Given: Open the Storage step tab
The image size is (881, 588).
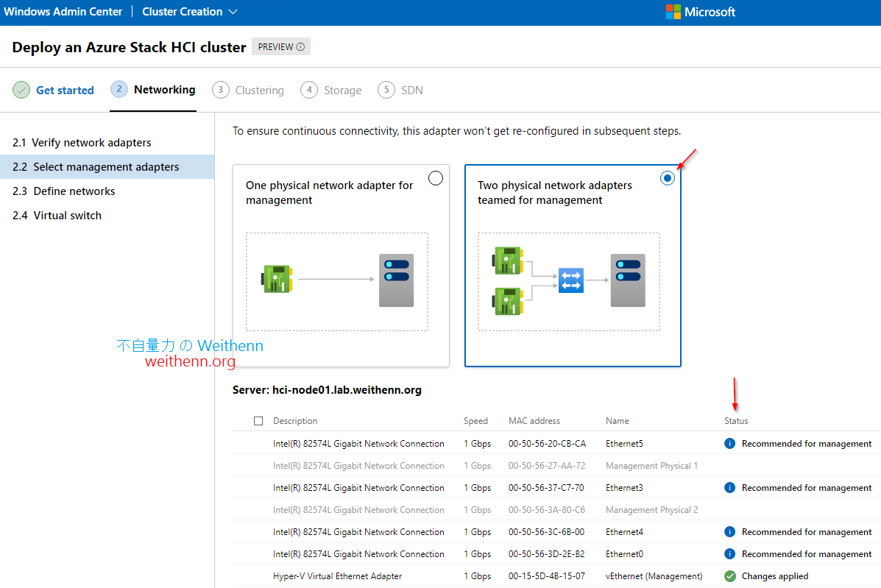Looking at the screenshot, I should [x=331, y=90].
